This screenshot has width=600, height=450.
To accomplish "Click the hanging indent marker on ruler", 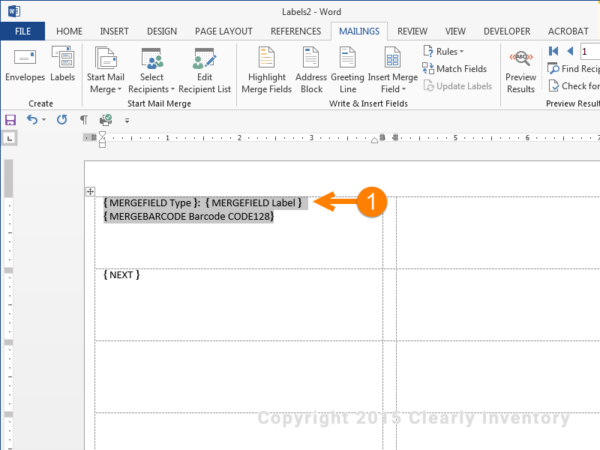I will coord(102,141).
